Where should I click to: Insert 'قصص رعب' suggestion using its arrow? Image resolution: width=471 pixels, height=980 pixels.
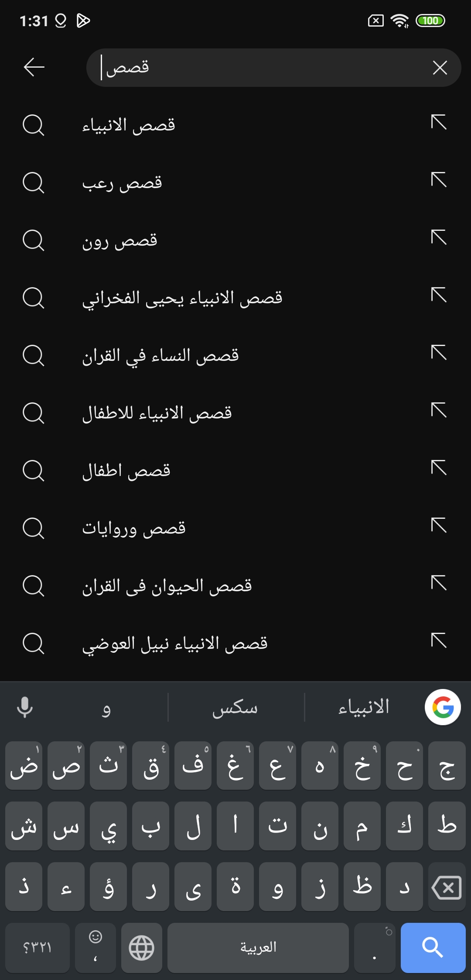(439, 180)
